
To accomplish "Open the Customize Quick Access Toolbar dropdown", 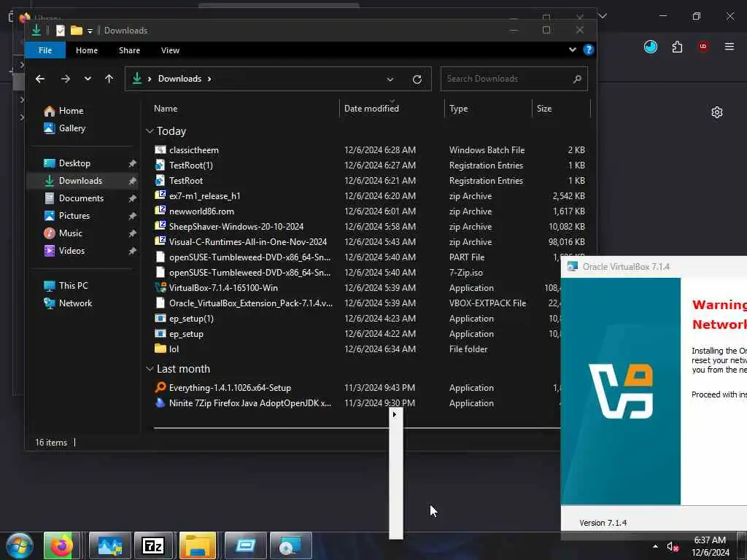I will click(x=90, y=31).
